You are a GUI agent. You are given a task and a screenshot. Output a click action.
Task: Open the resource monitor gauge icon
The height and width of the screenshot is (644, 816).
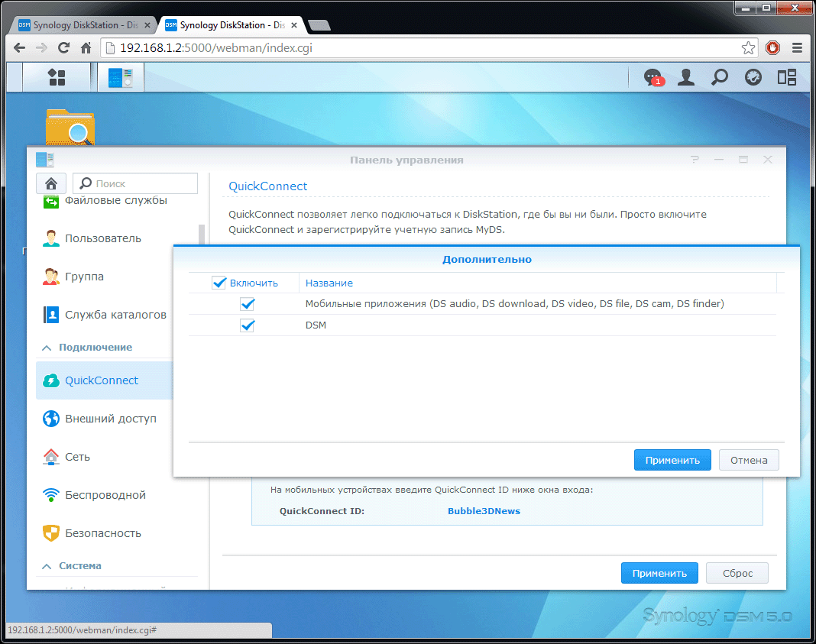click(x=753, y=77)
